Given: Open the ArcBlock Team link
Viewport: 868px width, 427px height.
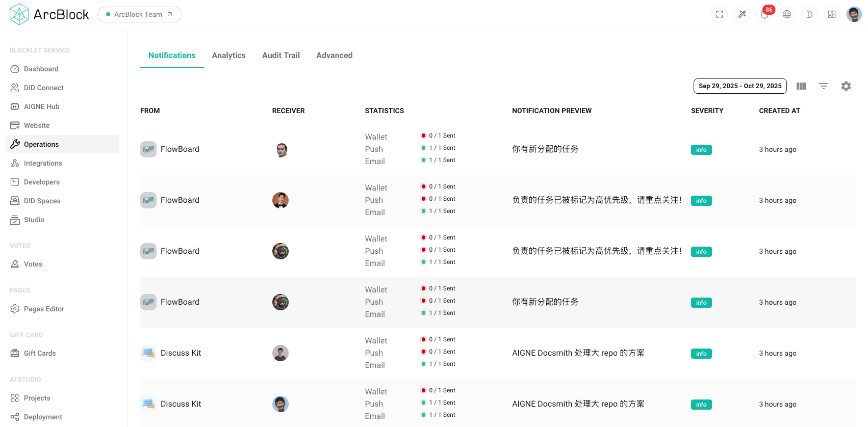Looking at the screenshot, I should [139, 14].
